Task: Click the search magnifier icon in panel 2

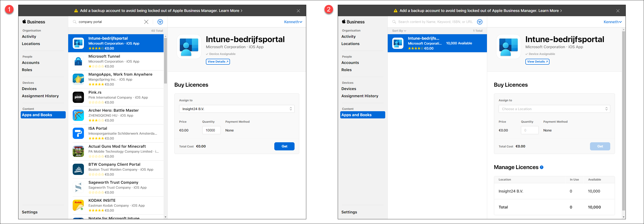Action: [x=394, y=22]
